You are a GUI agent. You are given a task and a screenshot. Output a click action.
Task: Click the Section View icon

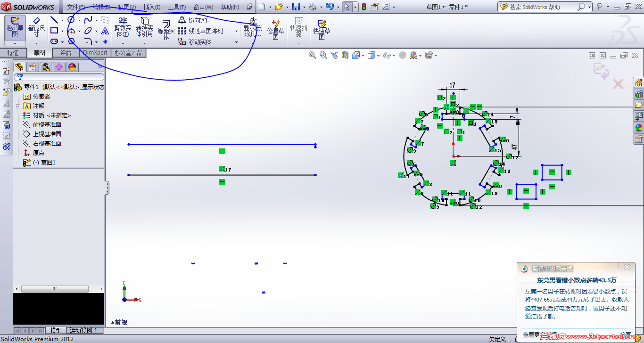[x=345, y=55]
